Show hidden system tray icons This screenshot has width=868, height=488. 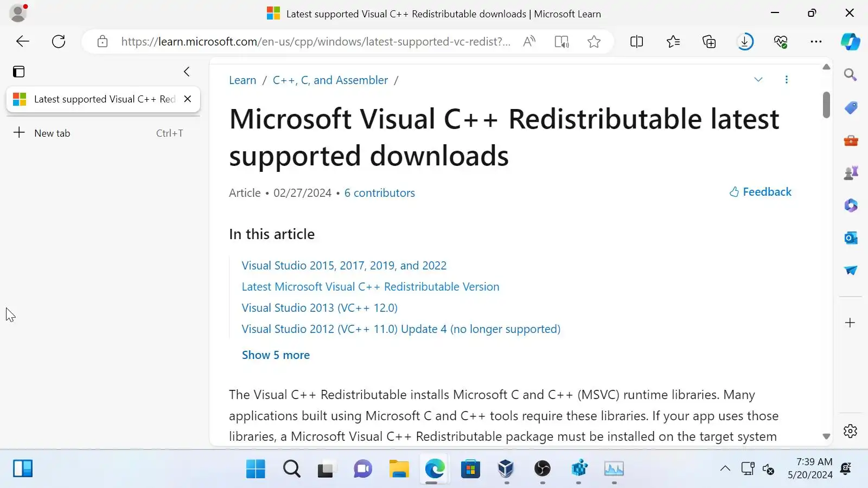pyautogui.click(x=725, y=468)
